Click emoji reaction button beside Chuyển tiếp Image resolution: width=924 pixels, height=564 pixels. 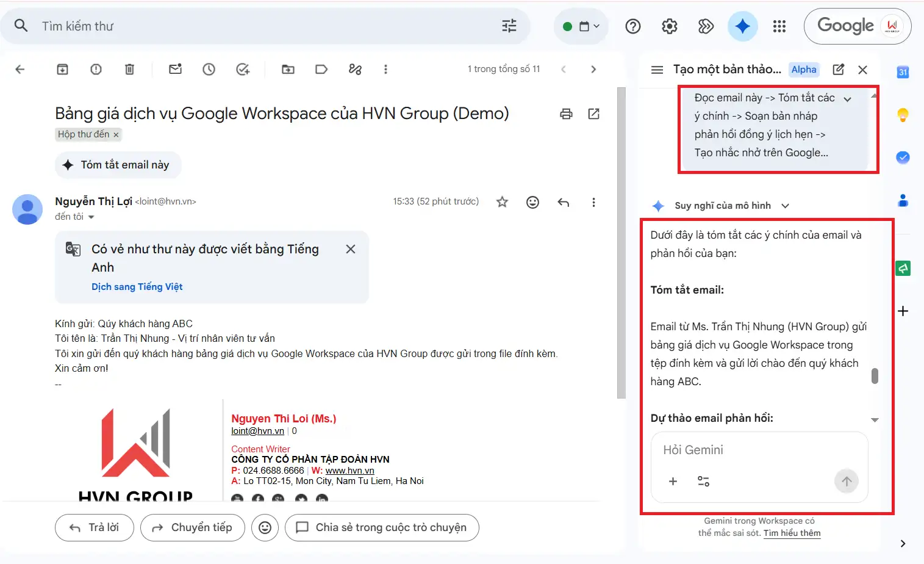pos(265,527)
